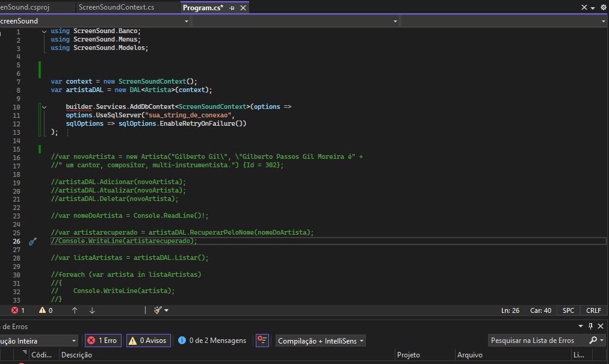Sort Error List by the Descrição column

76,355
